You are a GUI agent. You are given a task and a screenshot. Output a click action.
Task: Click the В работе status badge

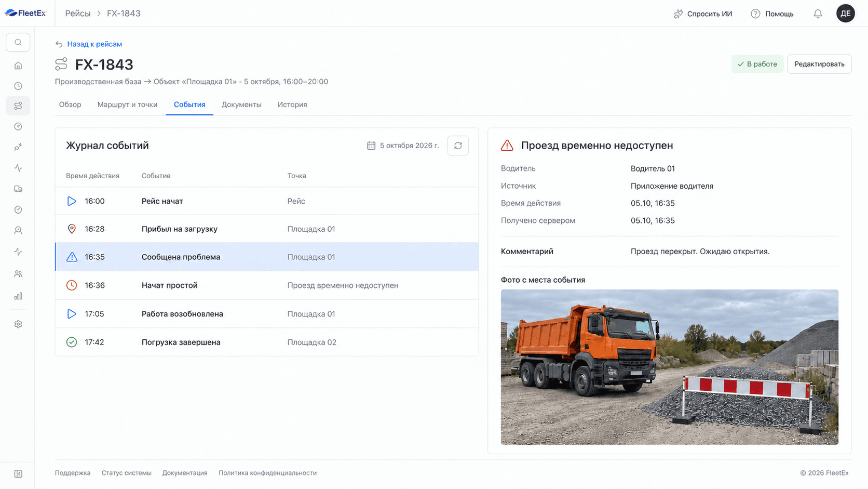(x=757, y=64)
